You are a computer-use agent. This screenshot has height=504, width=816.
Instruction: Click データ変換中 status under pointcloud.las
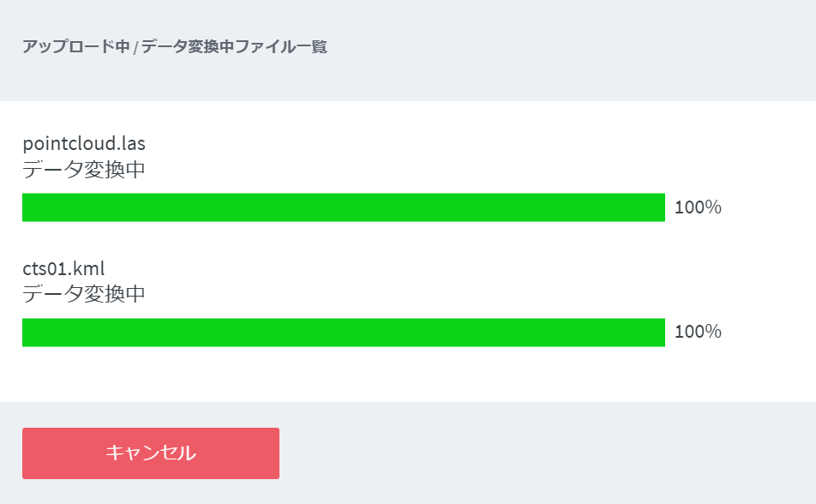[84, 170]
